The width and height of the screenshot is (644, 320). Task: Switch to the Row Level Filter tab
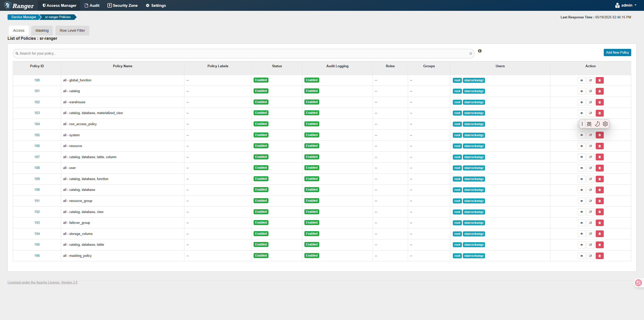coord(72,30)
